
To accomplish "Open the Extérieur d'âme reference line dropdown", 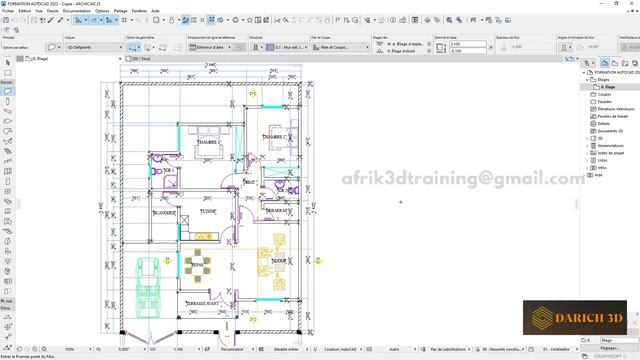I will (211, 47).
